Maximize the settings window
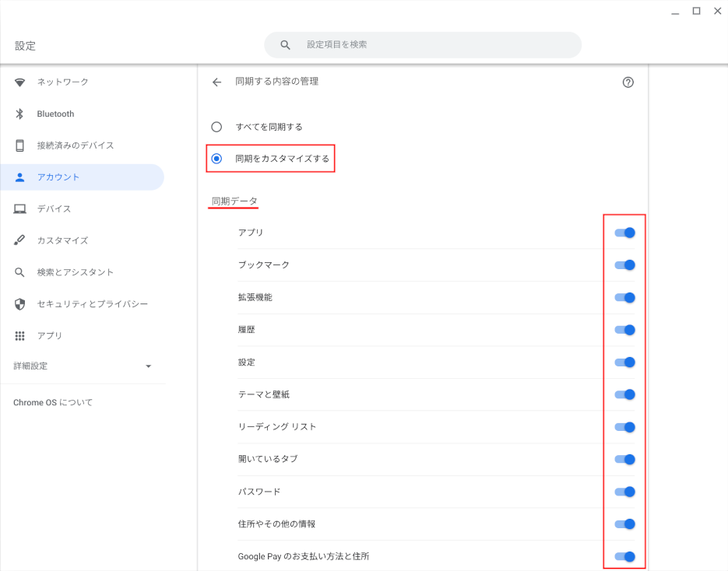The width and height of the screenshot is (728, 571). click(696, 11)
